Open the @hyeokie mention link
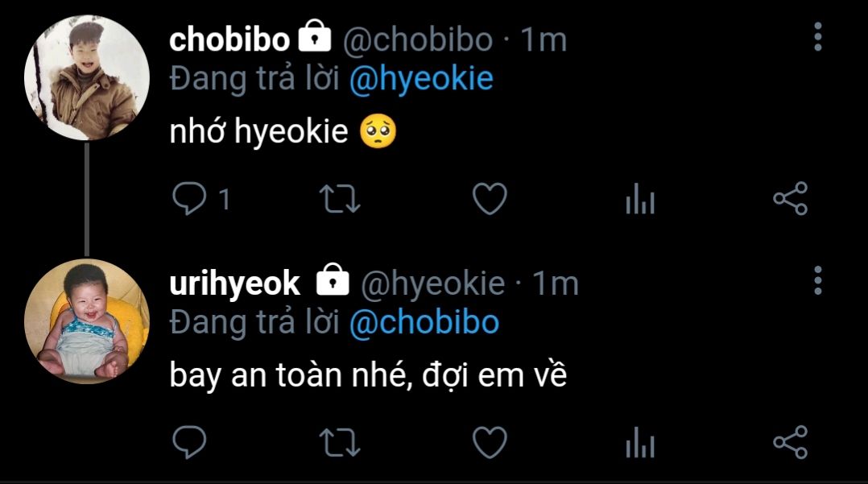 pos(421,79)
